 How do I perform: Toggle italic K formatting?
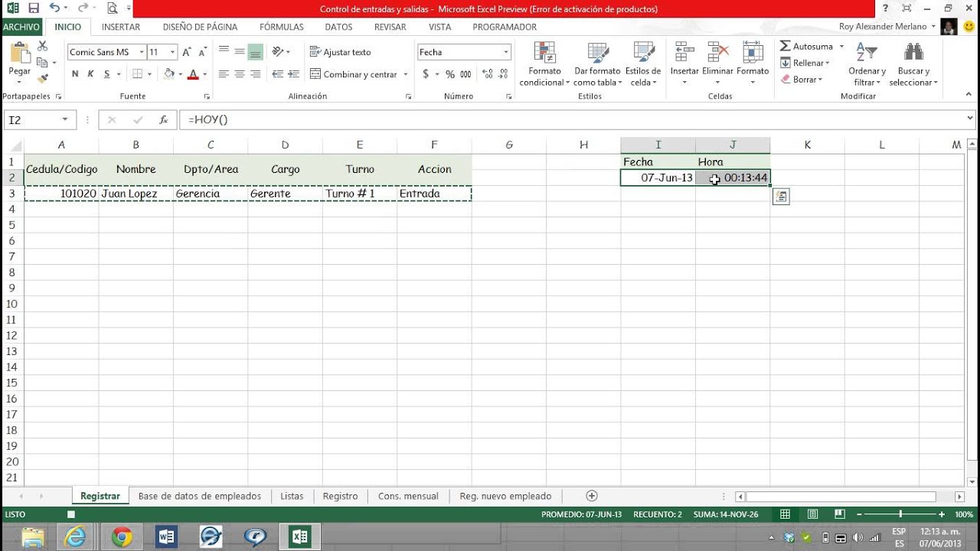tap(90, 74)
